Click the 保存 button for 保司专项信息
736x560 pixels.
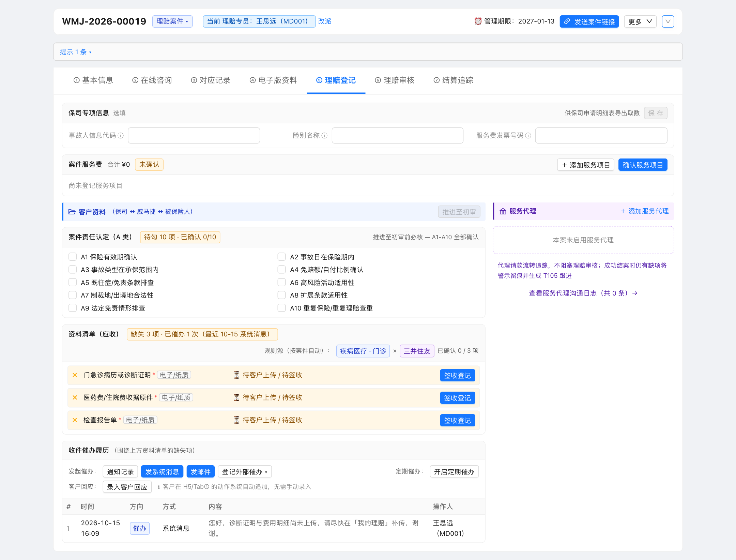(656, 113)
